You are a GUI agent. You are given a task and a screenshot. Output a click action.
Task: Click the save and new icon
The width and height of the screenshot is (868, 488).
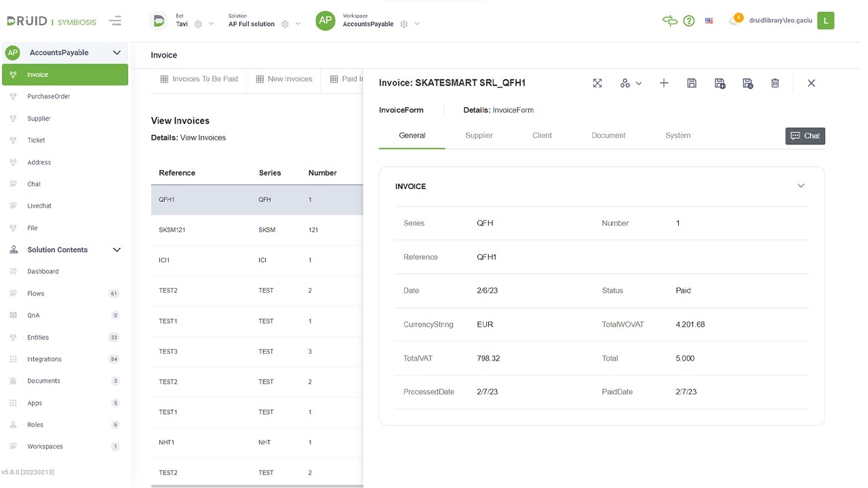pos(719,83)
